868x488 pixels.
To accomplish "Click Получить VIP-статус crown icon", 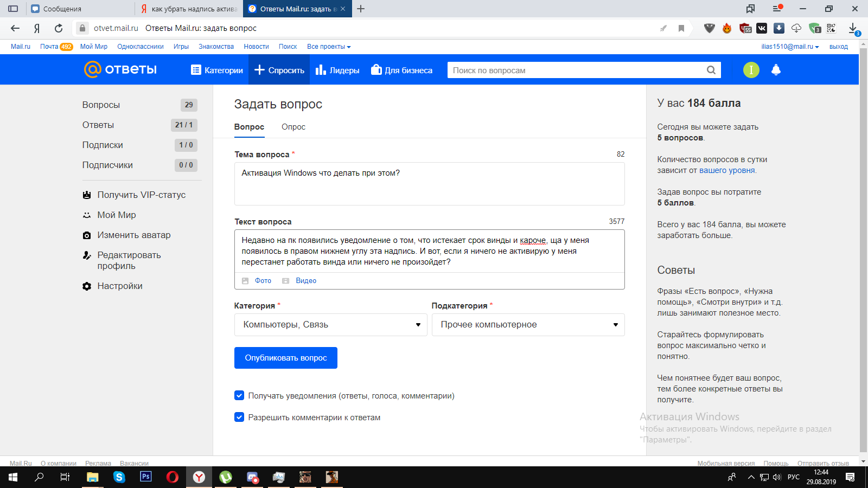I will pyautogui.click(x=87, y=195).
